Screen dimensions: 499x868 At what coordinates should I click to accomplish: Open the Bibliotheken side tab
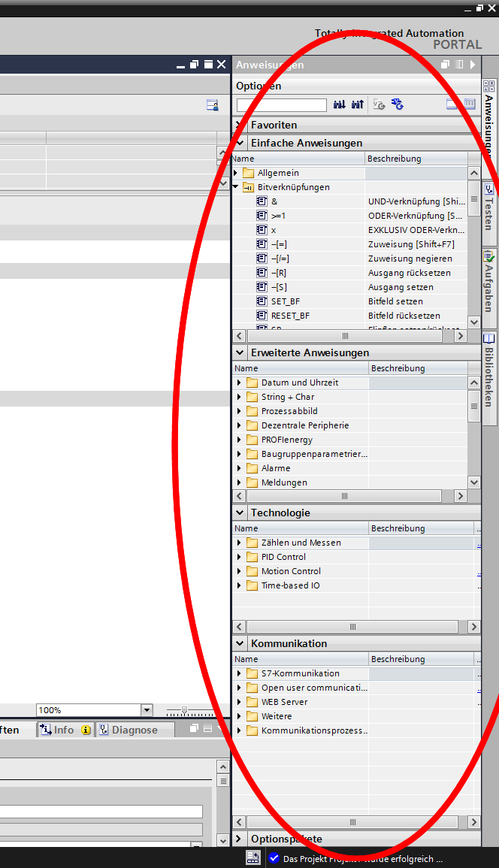coord(489,374)
